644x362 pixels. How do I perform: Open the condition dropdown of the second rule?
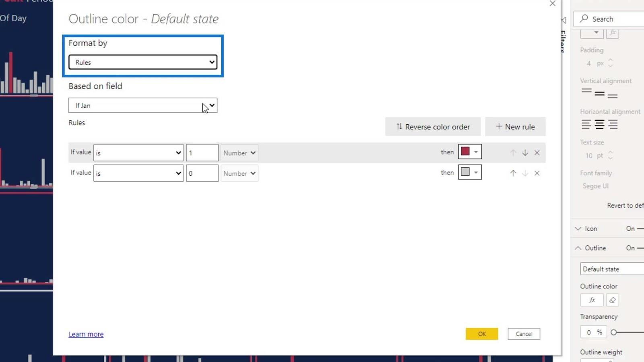pyautogui.click(x=138, y=173)
